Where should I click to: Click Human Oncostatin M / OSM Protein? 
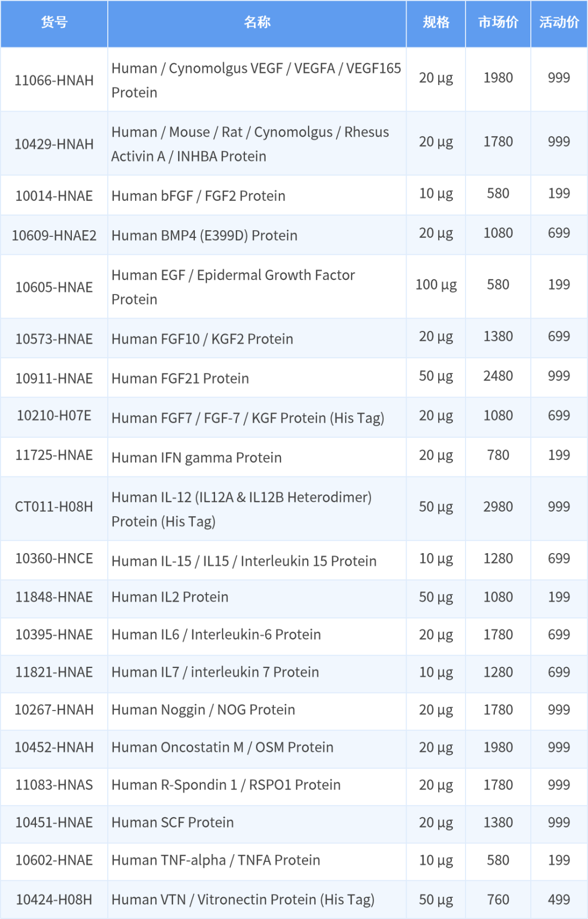(222, 748)
